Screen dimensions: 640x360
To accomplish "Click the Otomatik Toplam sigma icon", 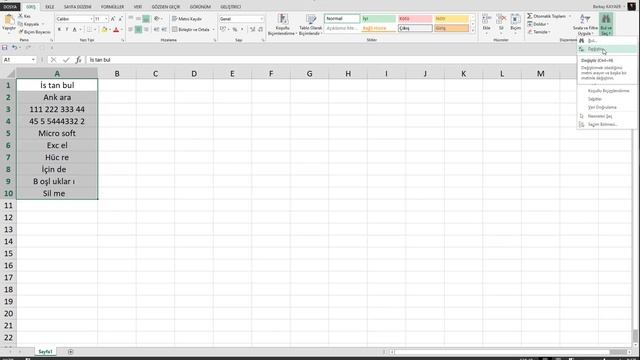I will click(529, 16).
